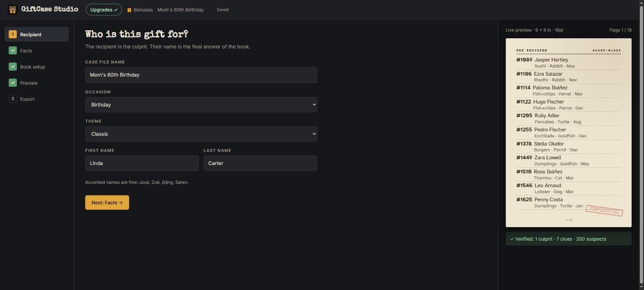
Task: Click the '#1510 Rosa Ibáñez' register entry
Action: pyautogui.click(x=568, y=174)
